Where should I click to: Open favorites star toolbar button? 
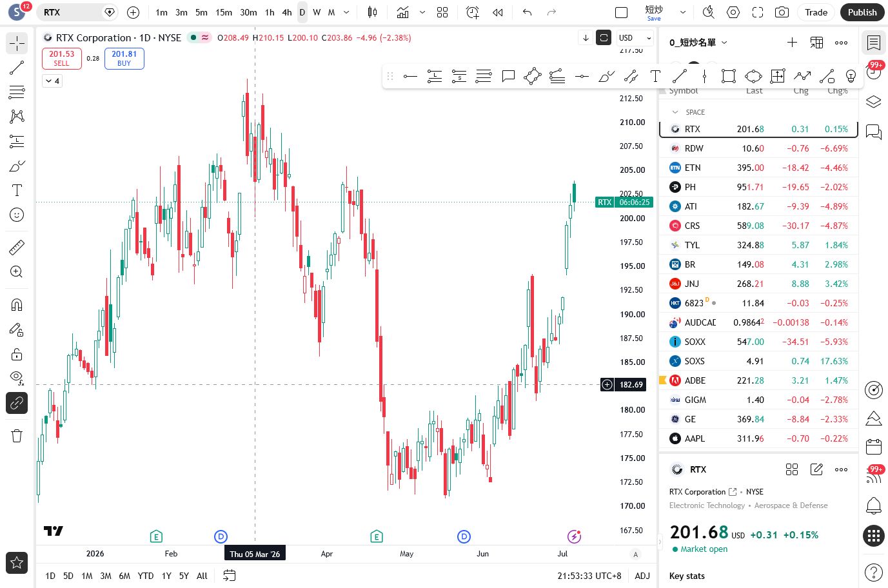click(x=17, y=563)
